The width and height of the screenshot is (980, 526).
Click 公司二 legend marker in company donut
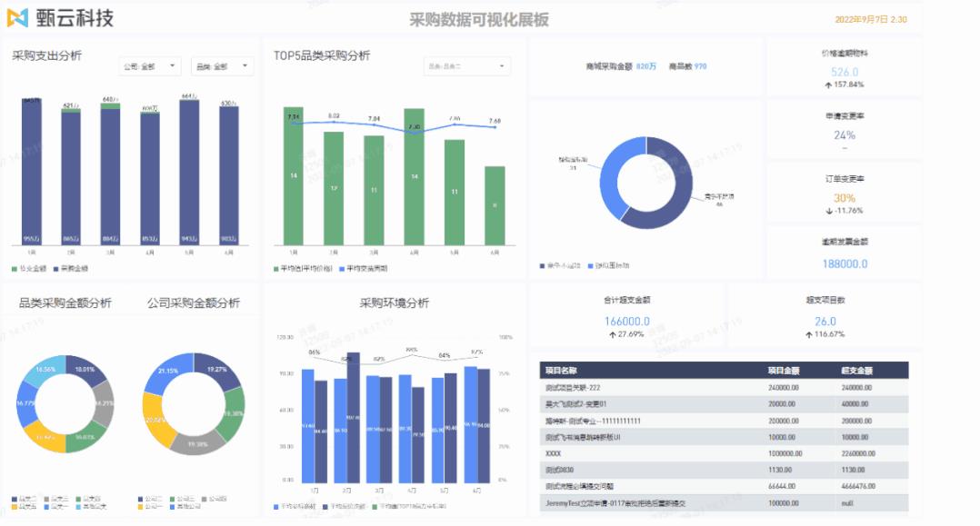140,499
